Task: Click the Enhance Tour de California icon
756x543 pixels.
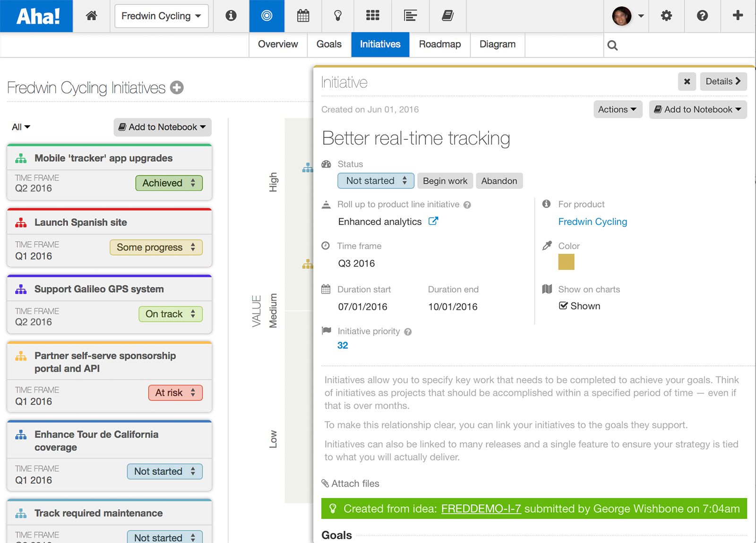Action: coord(21,435)
